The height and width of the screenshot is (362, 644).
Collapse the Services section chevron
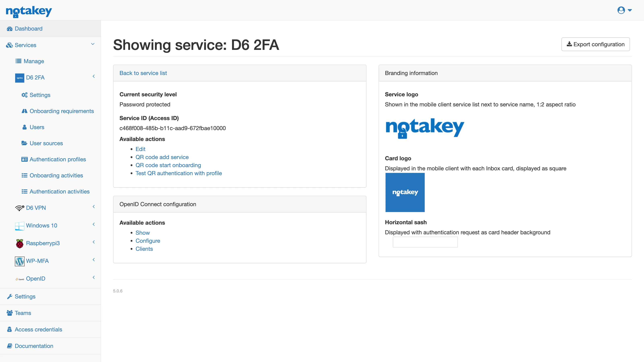tap(93, 44)
